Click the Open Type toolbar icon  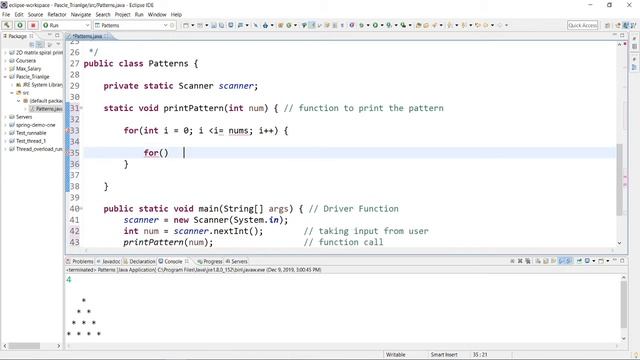tap(419, 25)
